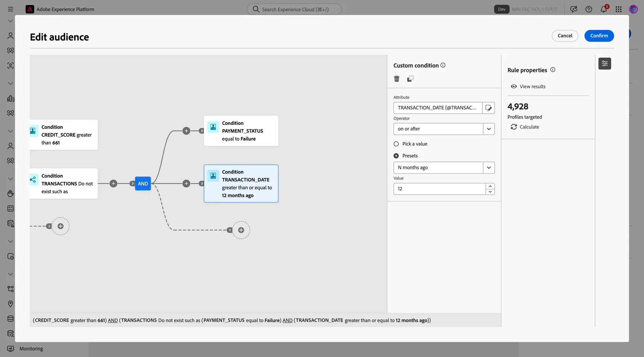The height and width of the screenshot is (357, 644).
Task: Click the Confirm button
Action: click(x=599, y=36)
